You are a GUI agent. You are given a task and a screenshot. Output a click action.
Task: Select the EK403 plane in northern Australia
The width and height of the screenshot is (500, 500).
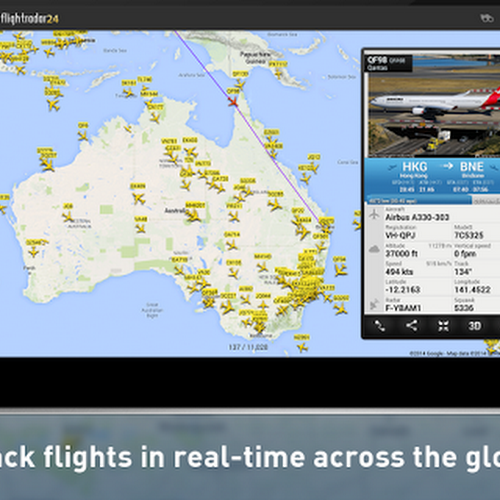(190, 151)
